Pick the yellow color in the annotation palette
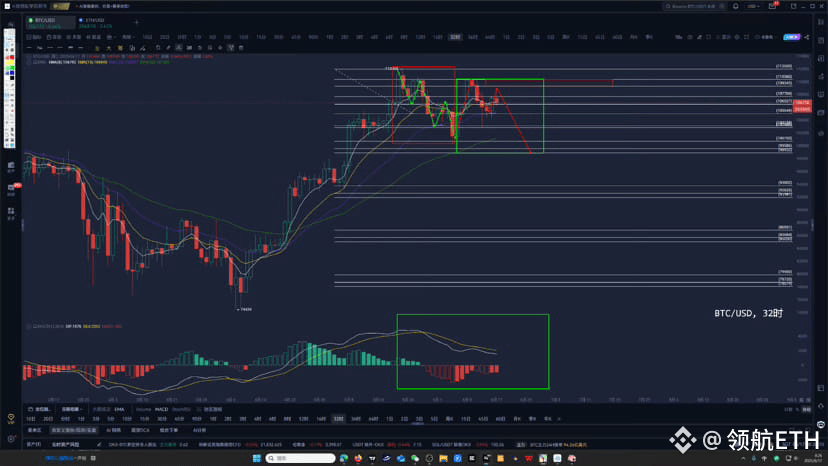 click(x=10, y=63)
